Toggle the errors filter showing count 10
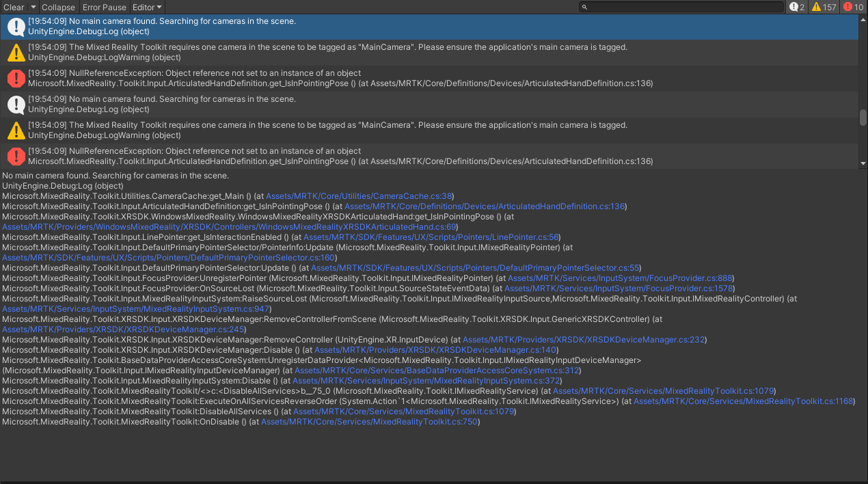The width and height of the screenshot is (868, 484). pyautogui.click(x=853, y=7)
